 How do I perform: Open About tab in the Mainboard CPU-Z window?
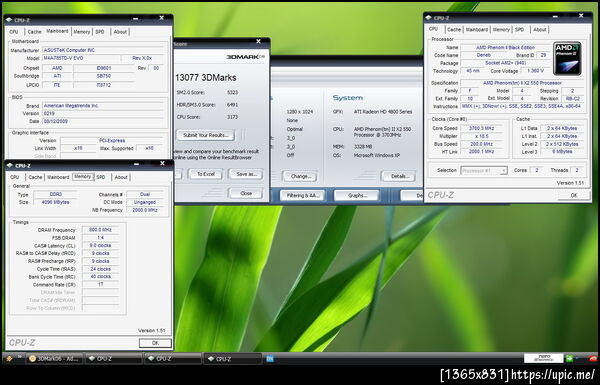[x=120, y=32]
